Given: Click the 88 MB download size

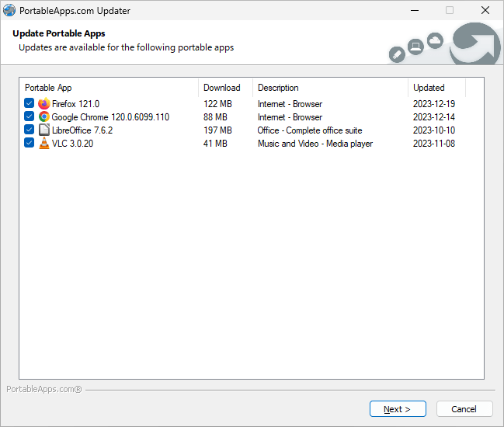Looking at the screenshot, I should 215,117.
